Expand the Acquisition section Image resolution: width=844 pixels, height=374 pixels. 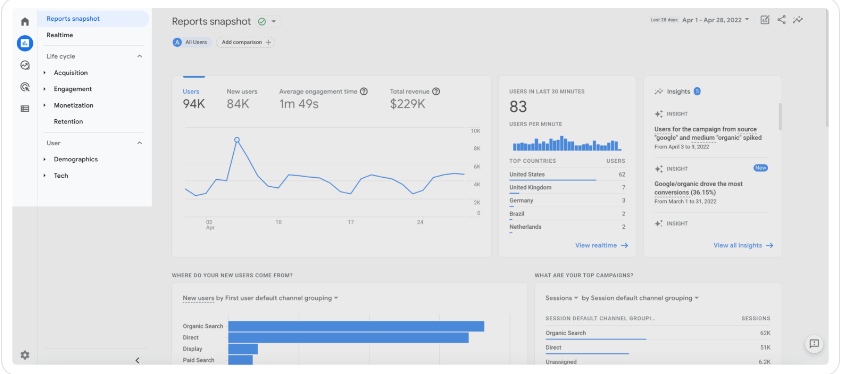point(71,73)
